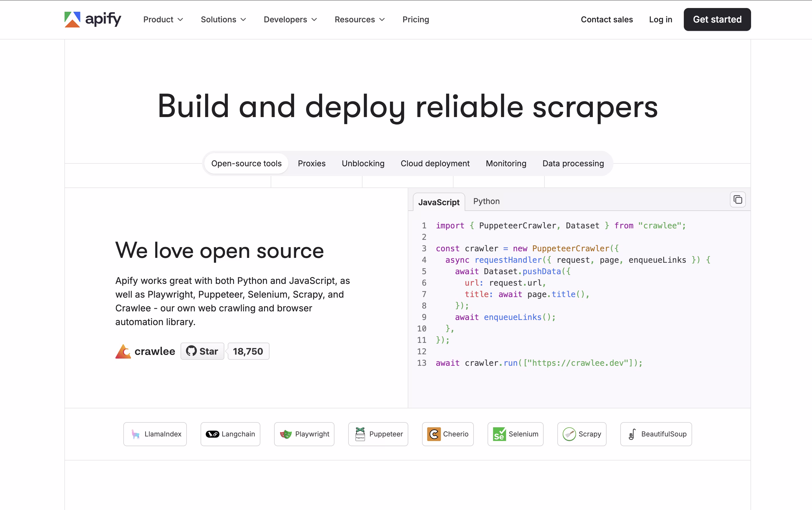
Task: Switch to the Unblocking tab
Action: pyautogui.click(x=363, y=164)
